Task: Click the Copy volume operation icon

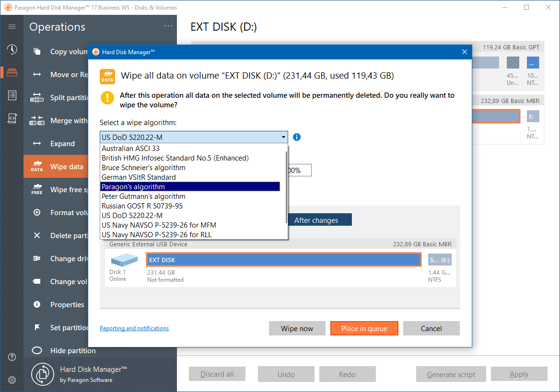Action: [37, 51]
